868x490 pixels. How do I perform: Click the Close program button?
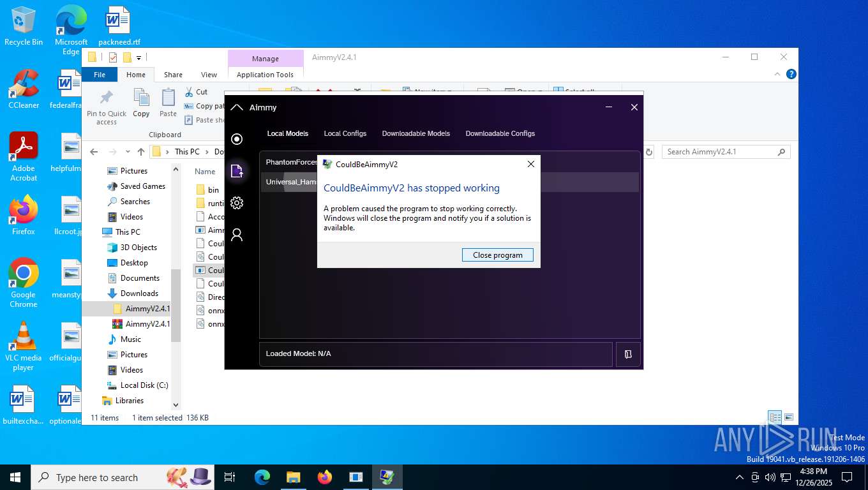pyautogui.click(x=498, y=255)
